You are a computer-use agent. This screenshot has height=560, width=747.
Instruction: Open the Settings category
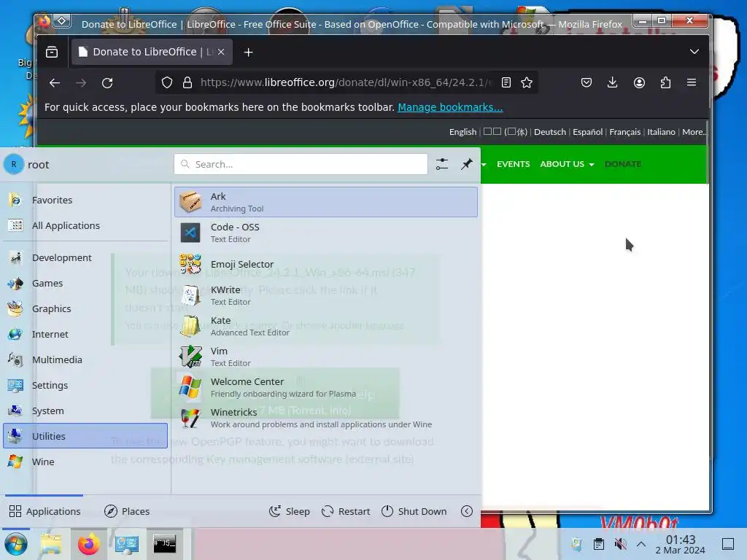pos(86,385)
